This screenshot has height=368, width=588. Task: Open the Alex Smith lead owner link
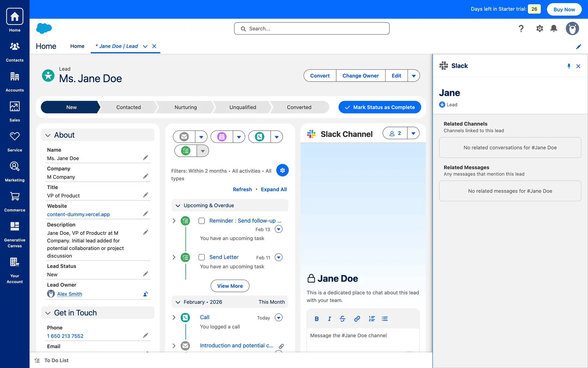pos(70,294)
